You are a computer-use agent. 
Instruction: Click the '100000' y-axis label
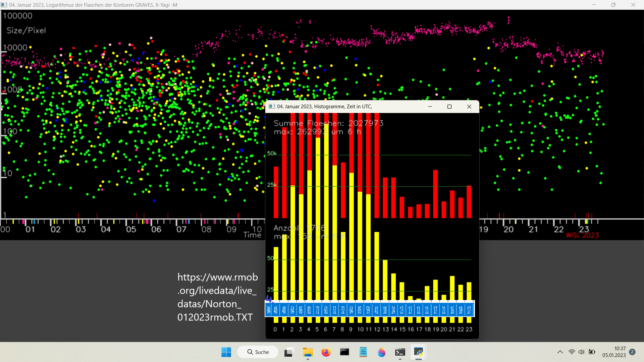(17, 16)
